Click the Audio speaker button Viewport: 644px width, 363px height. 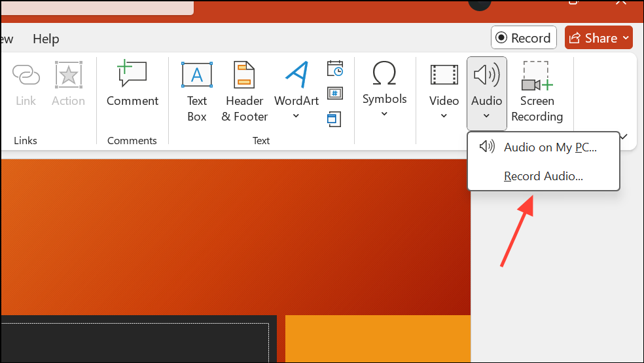click(487, 93)
